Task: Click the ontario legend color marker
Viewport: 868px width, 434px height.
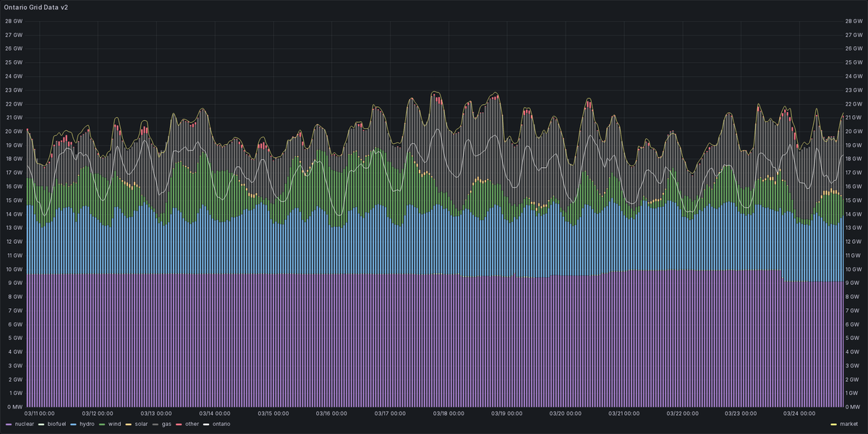Action: click(x=205, y=424)
